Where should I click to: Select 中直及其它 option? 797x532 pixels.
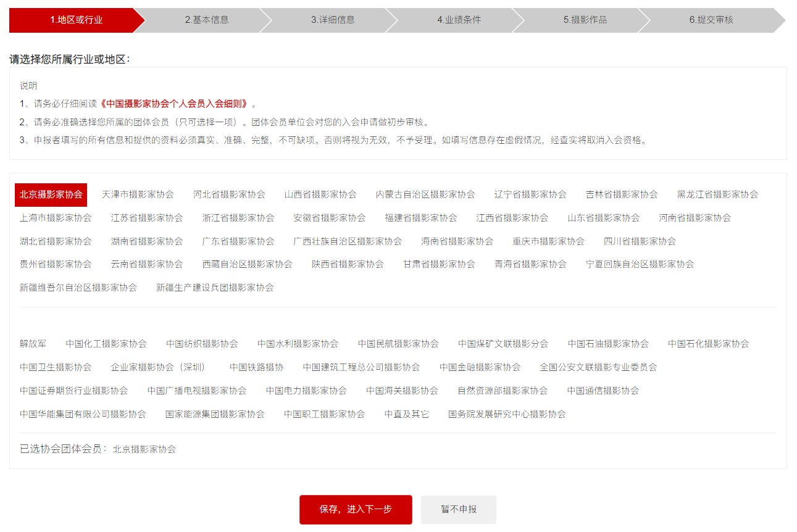tap(407, 414)
